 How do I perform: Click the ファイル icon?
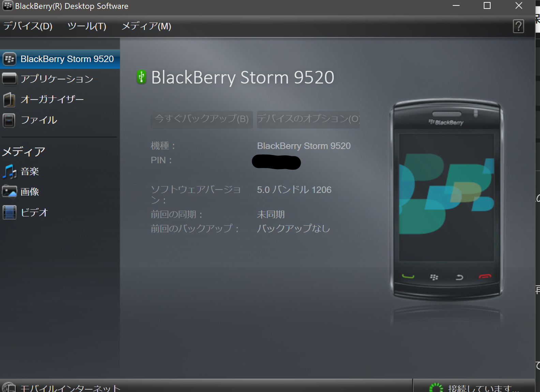pos(9,120)
